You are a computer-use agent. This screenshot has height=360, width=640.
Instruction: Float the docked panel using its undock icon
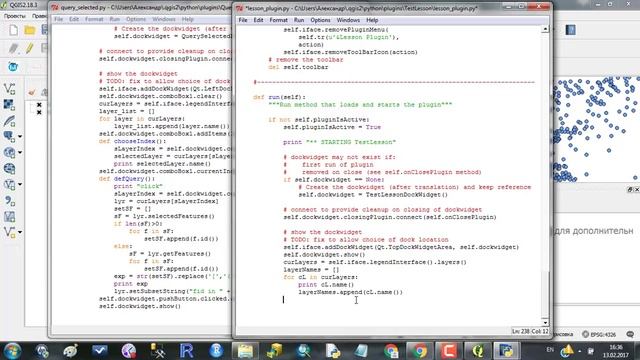pos(630,190)
